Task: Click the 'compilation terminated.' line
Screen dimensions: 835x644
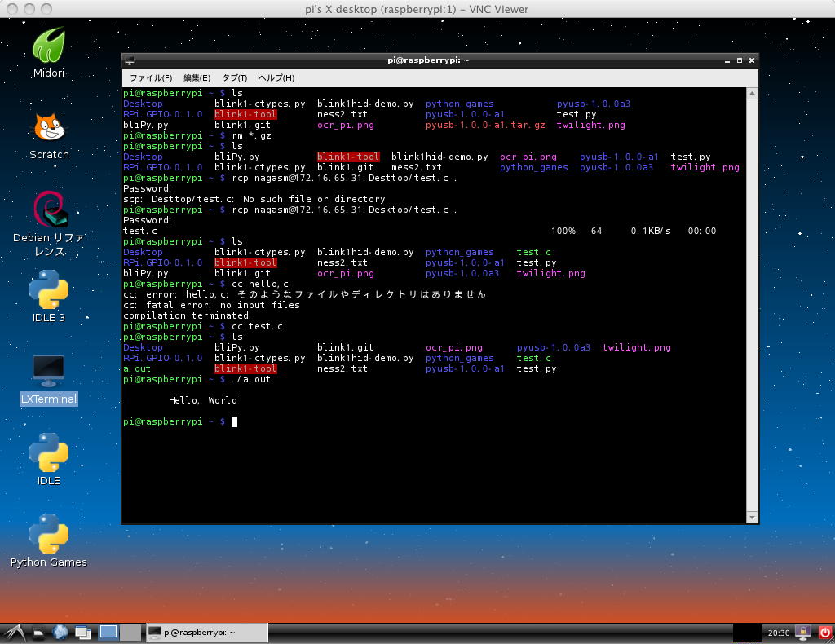Action: point(187,315)
